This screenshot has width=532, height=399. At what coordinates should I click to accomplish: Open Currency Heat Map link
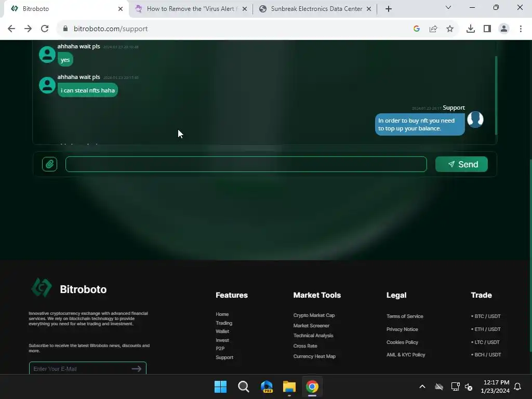pos(314,356)
